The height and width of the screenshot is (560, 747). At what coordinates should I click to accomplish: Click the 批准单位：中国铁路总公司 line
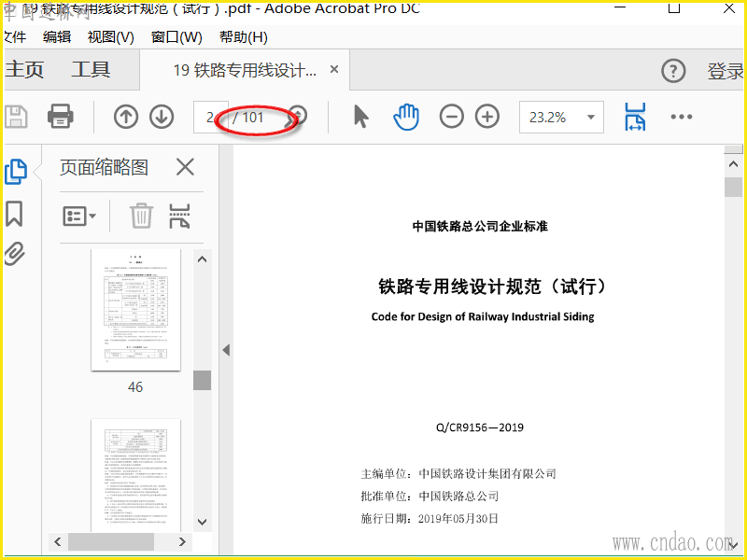click(430, 497)
